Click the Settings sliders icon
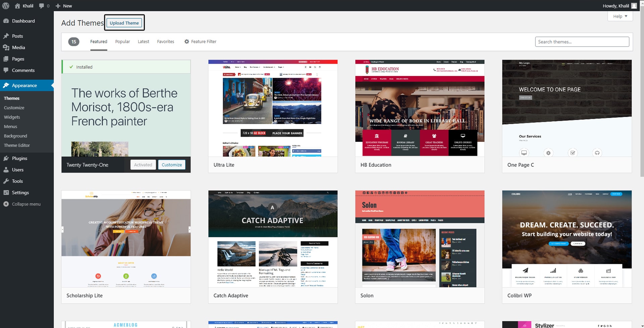The height and width of the screenshot is (328, 644). point(6,193)
